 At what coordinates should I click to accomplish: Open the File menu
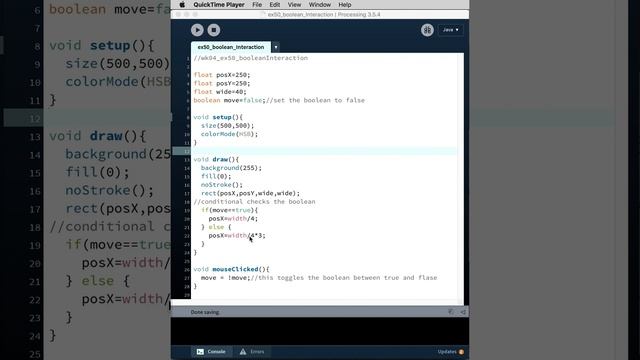coord(257,4)
